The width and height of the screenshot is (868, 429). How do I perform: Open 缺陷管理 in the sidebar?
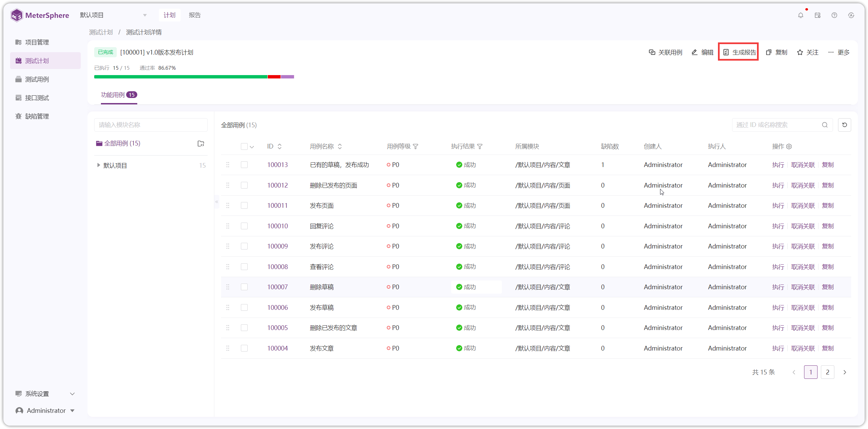pos(45,117)
